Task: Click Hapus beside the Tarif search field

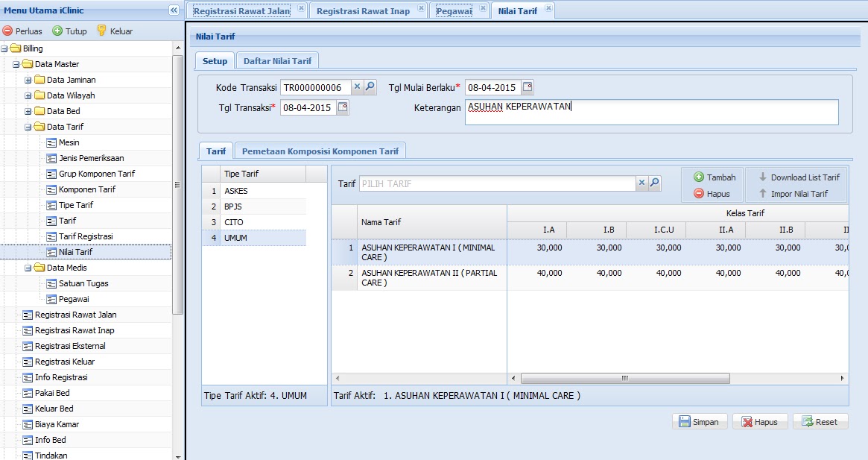Action: [x=712, y=193]
